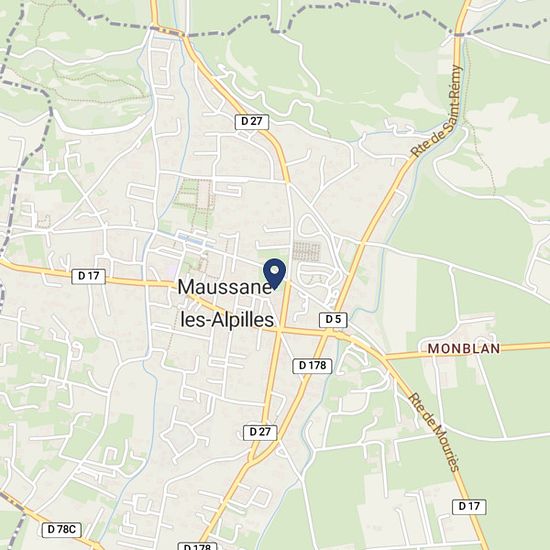The image size is (550, 550).
Task: Click the blue water basin in town center
Action: click(195, 240)
